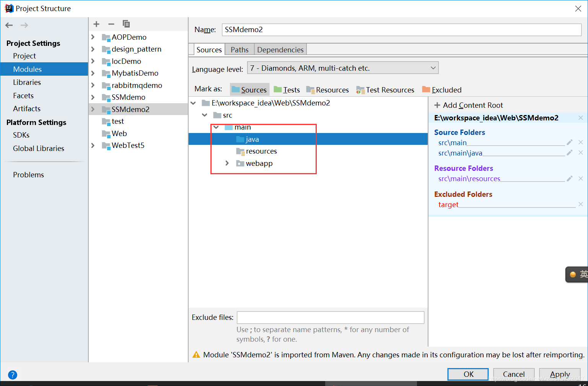This screenshot has height=386, width=588.
Task: Open the Language level dropdown
Action: pyautogui.click(x=343, y=68)
